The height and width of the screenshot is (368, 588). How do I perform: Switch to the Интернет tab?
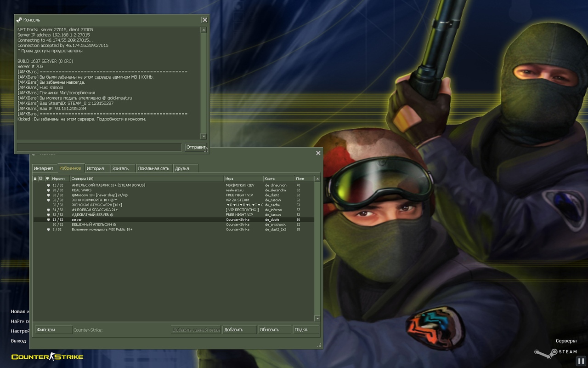pyautogui.click(x=44, y=168)
